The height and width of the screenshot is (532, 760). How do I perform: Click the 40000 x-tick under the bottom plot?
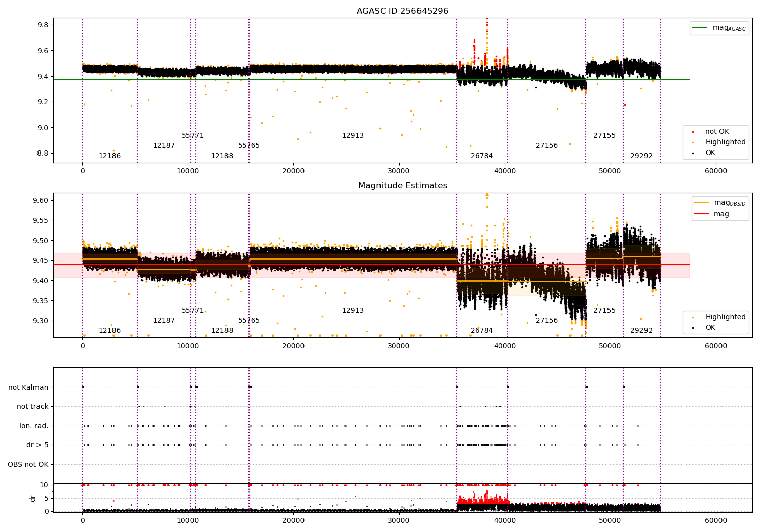click(x=505, y=521)
